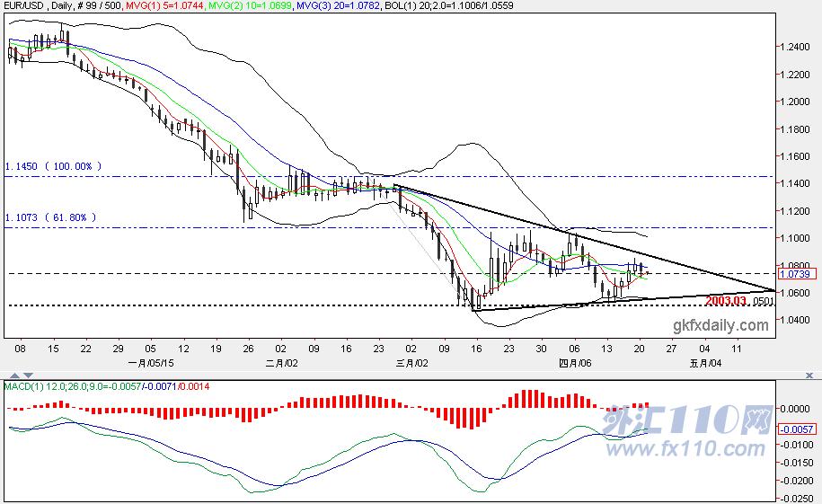The image size is (822, 504).
Task: Click the red 1.0739 current price tag
Action: [x=795, y=274]
